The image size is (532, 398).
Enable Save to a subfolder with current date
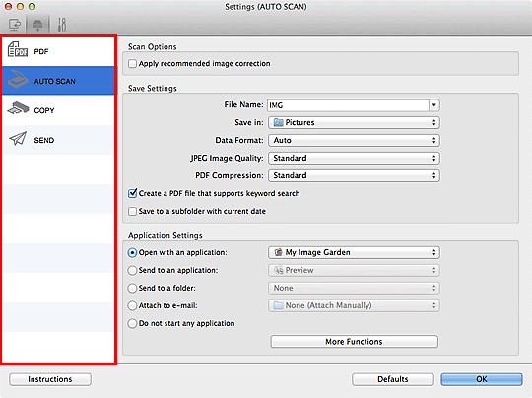(132, 211)
